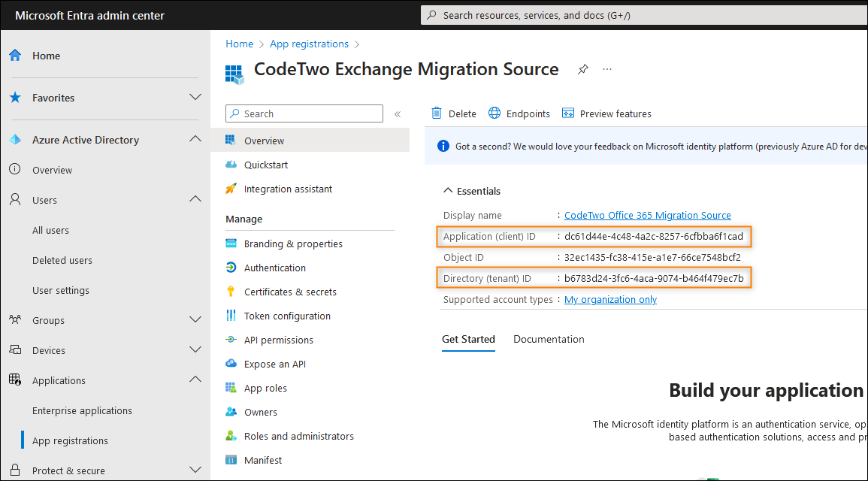The image size is (868, 481).
Task: Click the Roles and administrators icon
Action: pos(231,436)
